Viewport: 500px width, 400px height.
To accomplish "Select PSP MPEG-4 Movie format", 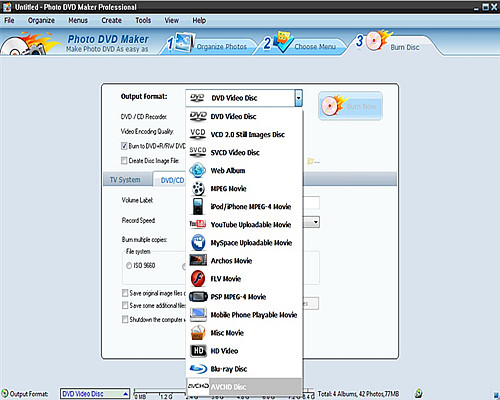I will [244, 296].
